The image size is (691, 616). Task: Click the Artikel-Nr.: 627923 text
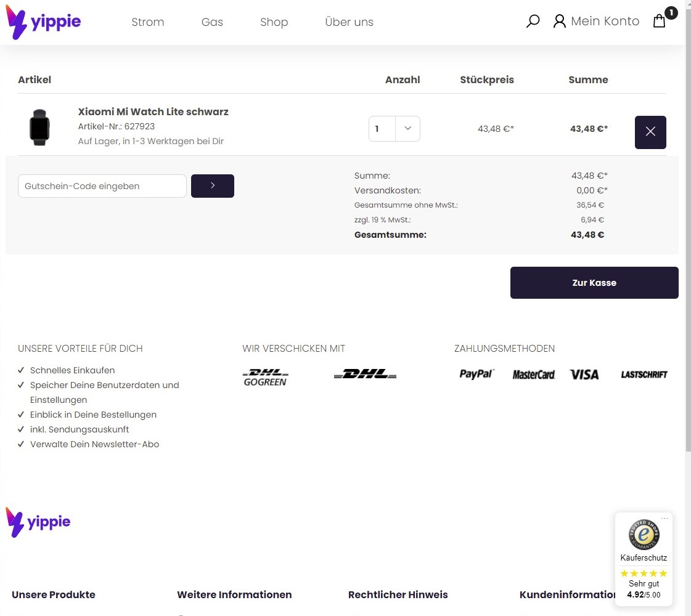[x=117, y=126]
